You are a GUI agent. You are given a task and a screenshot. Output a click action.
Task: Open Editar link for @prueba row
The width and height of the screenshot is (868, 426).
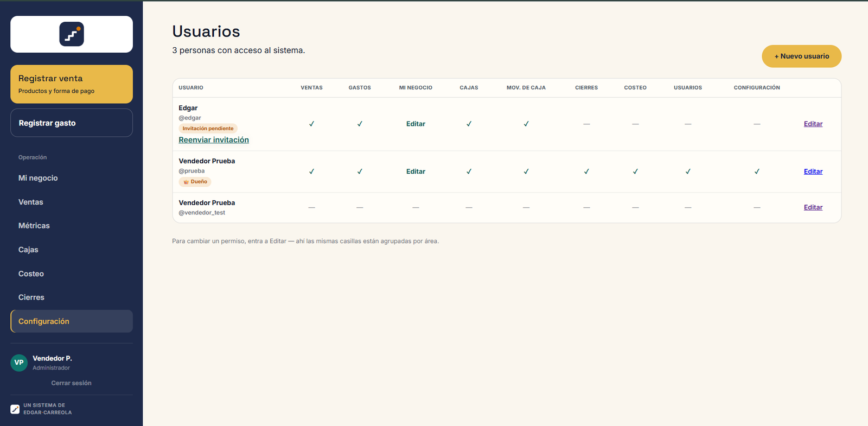tap(813, 171)
